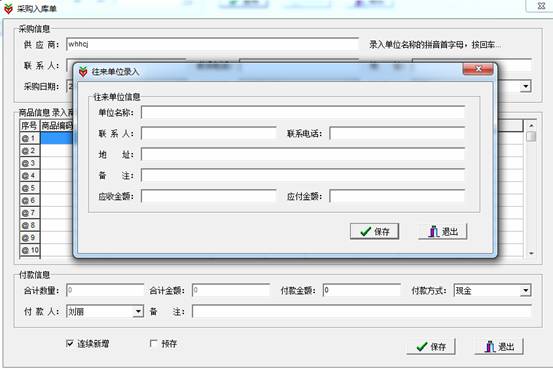The width and height of the screenshot is (553, 369).
Task: Open the 付款方式 dropdown showing 现金
Action: (525, 291)
